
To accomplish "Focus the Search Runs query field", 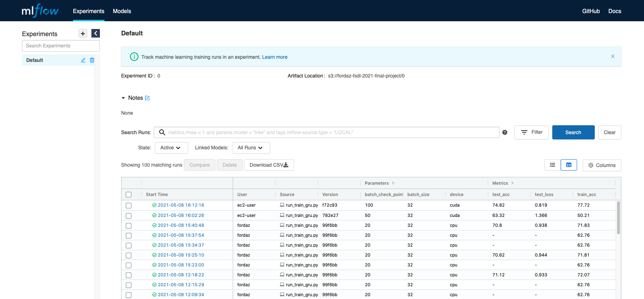I will pos(326,132).
